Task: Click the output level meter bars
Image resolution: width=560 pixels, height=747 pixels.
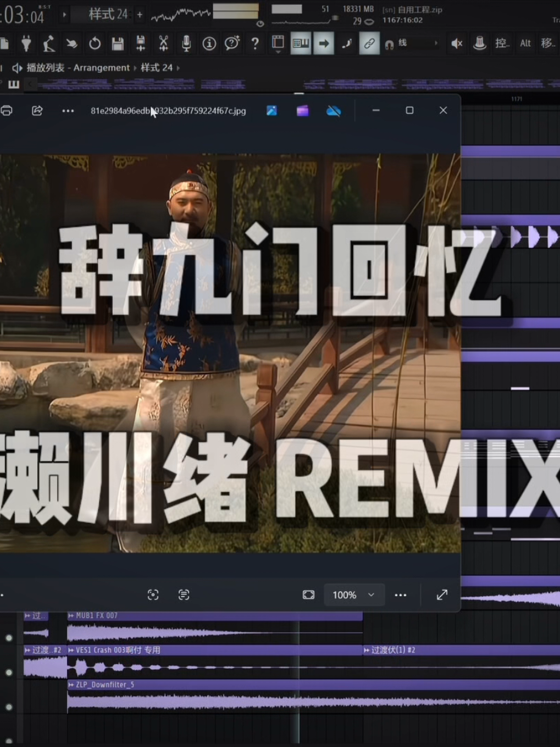Action: [x=235, y=12]
